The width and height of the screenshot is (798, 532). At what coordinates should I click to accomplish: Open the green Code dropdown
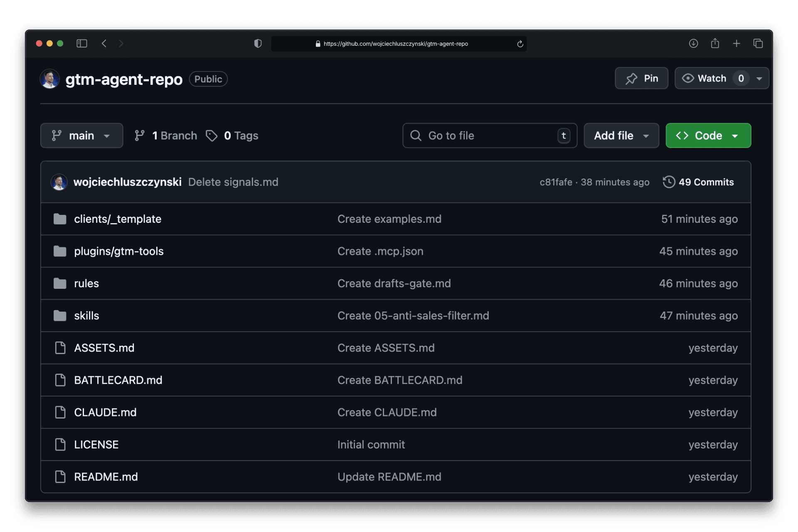[x=708, y=135]
